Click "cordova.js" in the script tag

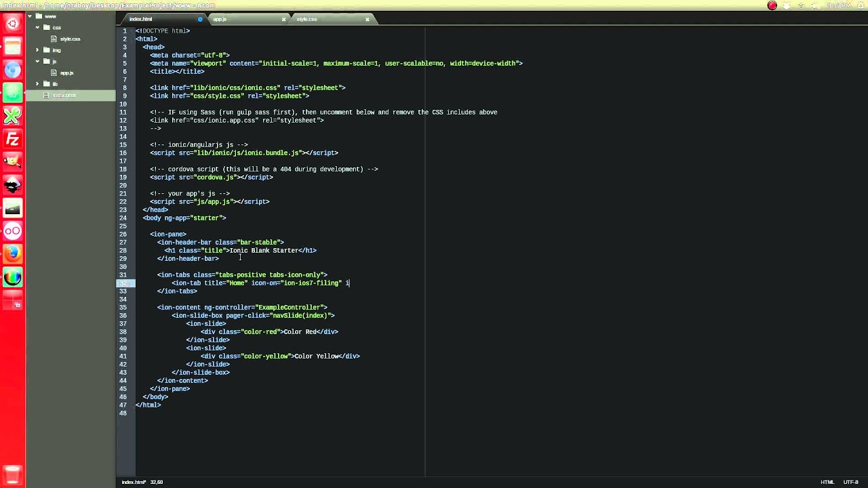(215, 178)
